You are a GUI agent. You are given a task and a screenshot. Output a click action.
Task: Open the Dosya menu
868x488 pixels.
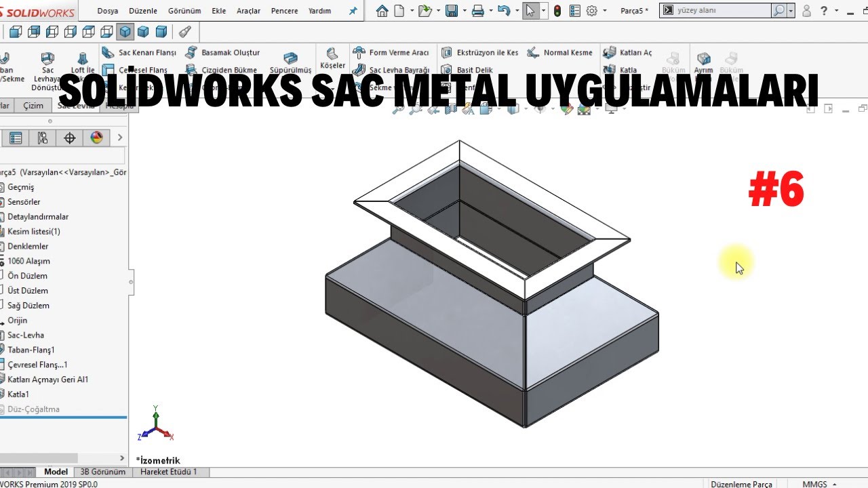coord(108,11)
